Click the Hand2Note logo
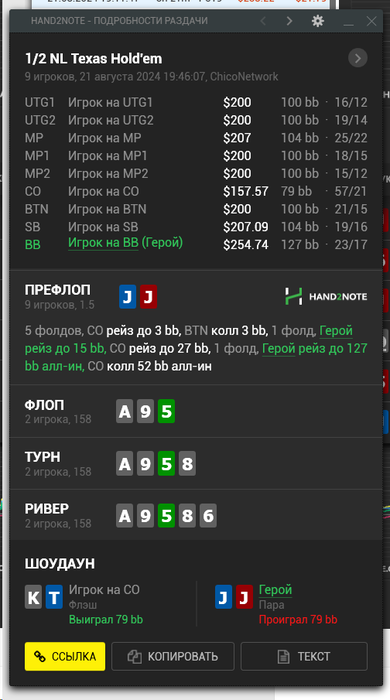The height and width of the screenshot is (700, 390). point(326,296)
